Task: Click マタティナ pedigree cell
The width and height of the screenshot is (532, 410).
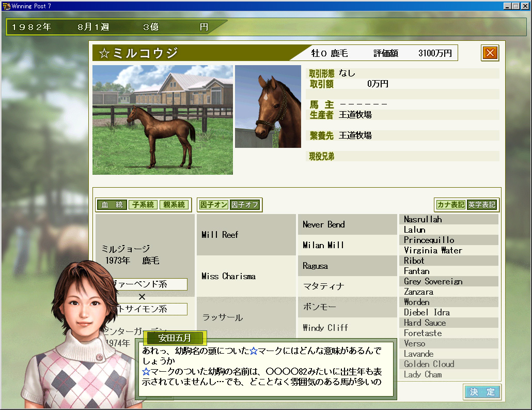Action: pos(348,286)
